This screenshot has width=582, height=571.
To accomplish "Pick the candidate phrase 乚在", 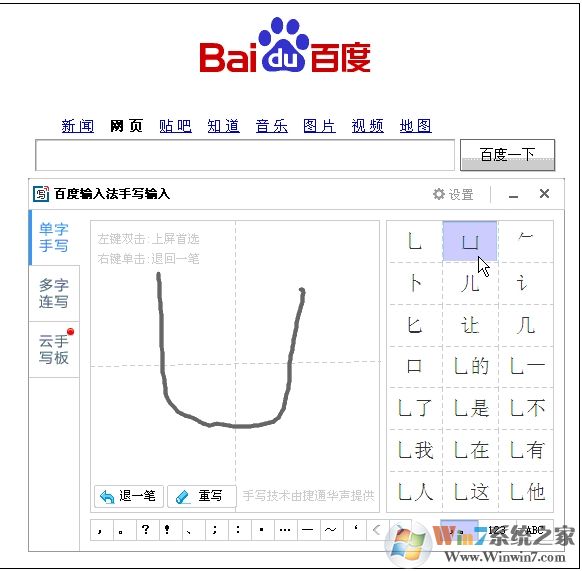I will (470, 450).
